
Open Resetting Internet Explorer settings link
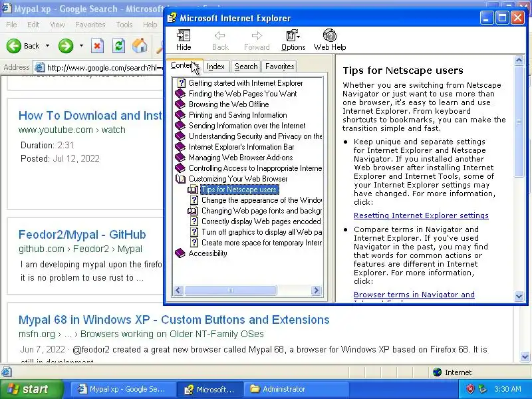tap(421, 215)
